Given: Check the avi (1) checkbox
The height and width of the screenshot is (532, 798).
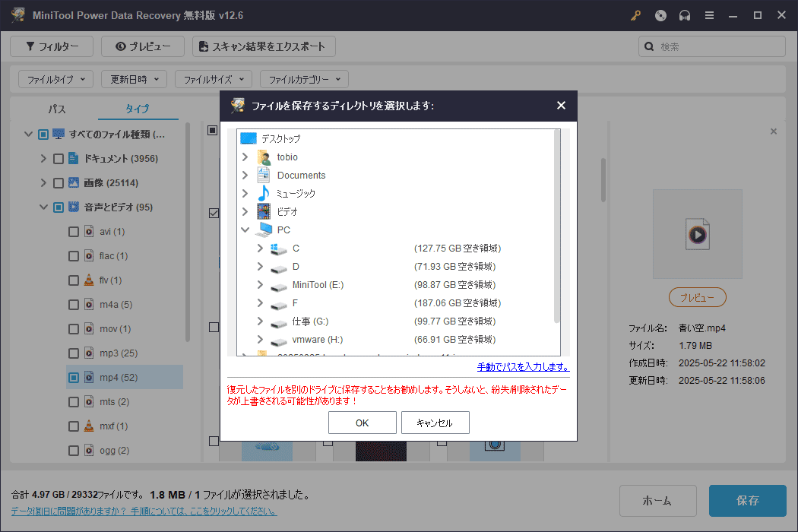Looking at the screenshot, I should pos(74,232).
